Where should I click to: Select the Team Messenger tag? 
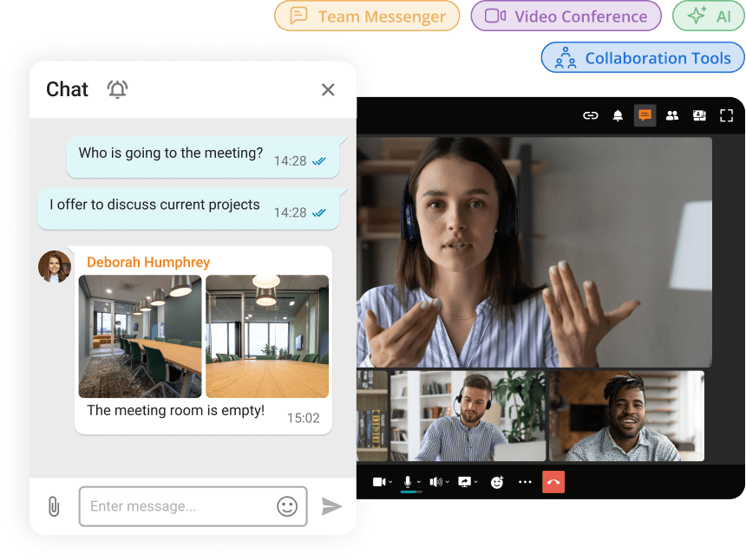pos(367,16)
